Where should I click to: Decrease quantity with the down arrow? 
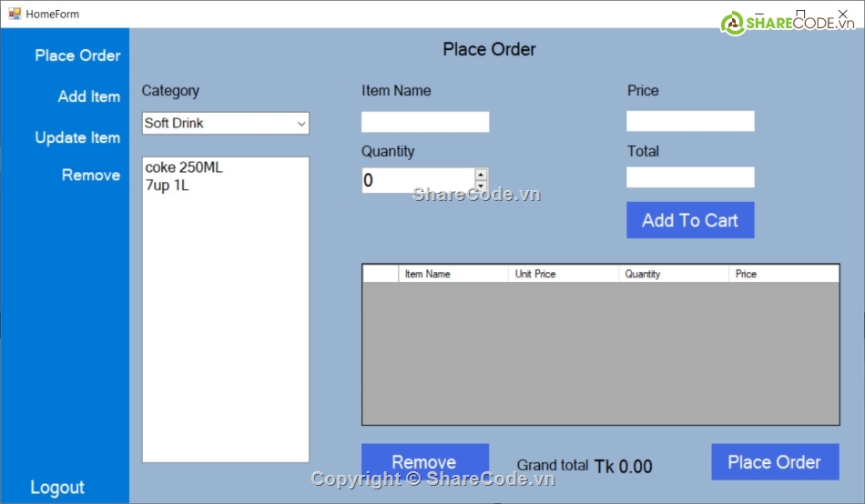tap(481, 186)
